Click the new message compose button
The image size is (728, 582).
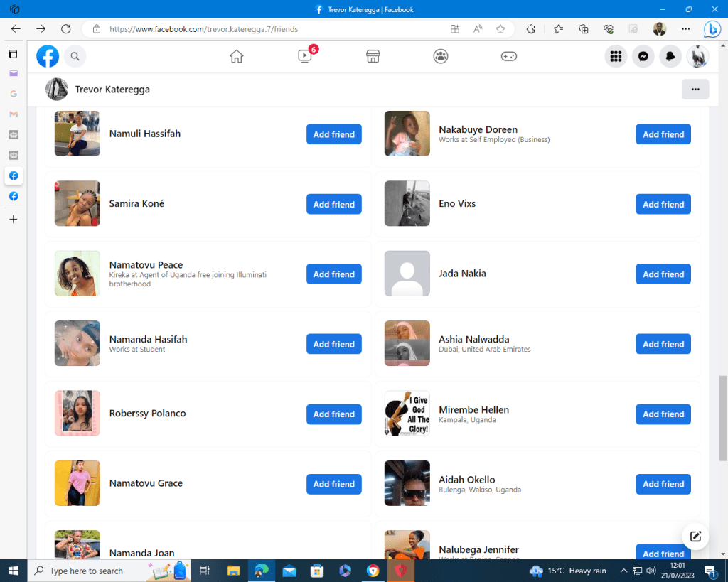(695, 537)
